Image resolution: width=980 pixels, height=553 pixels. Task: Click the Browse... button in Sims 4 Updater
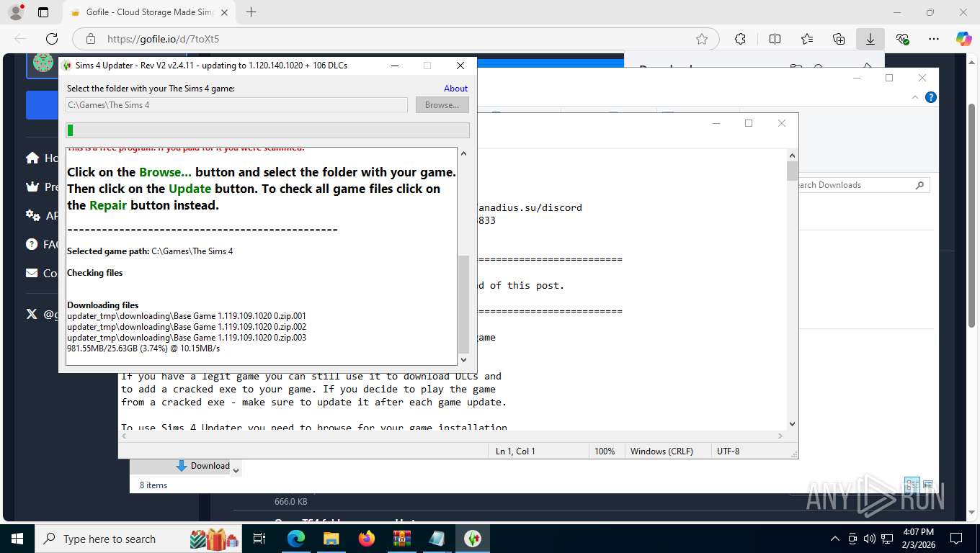click(442, 105)
